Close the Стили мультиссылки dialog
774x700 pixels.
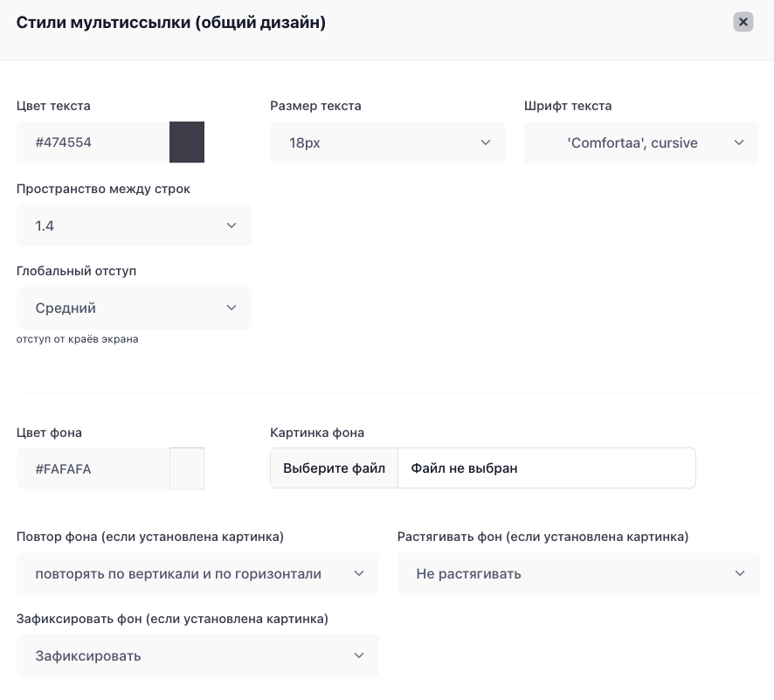(x=743, y=22)
